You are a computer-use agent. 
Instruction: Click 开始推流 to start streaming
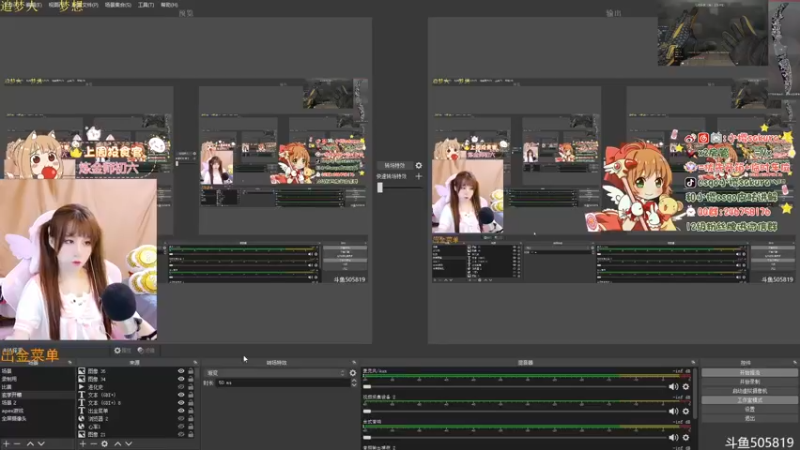[x=749, y=373]
